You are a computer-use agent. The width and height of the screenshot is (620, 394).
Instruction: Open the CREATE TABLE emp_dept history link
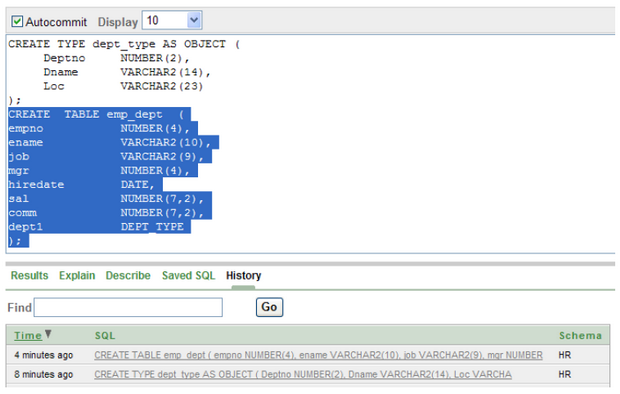(318, 355)
